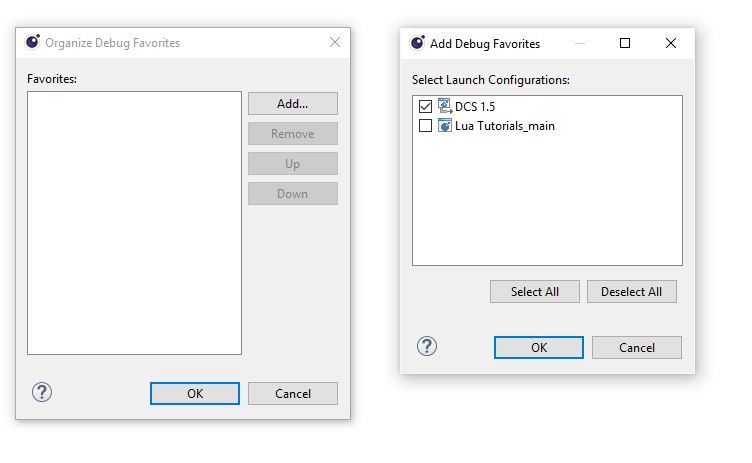Click the Lua Tutorials_main configuration icon

(x=445, y=126)
